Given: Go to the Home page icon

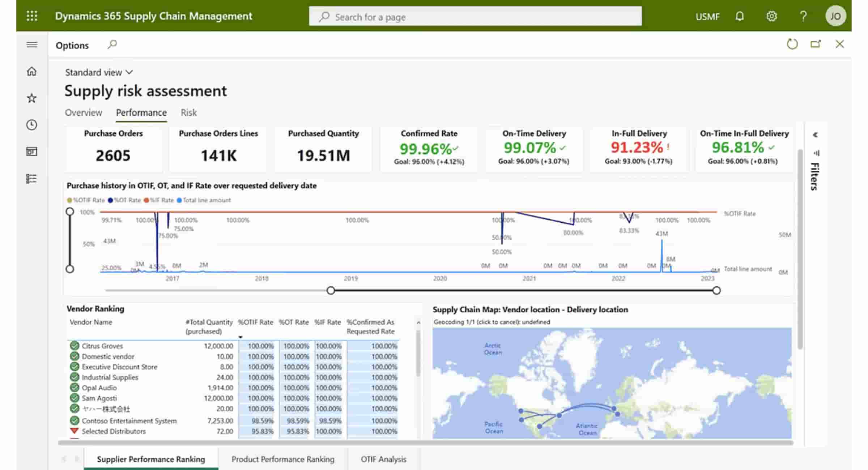Looking at the screenshot, I should pos(32,71).
